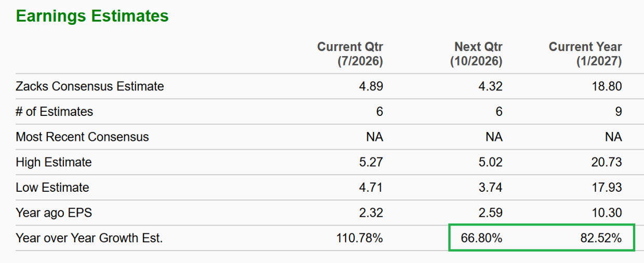Click the Year over Year Growth Est. label

click(89, 239)
